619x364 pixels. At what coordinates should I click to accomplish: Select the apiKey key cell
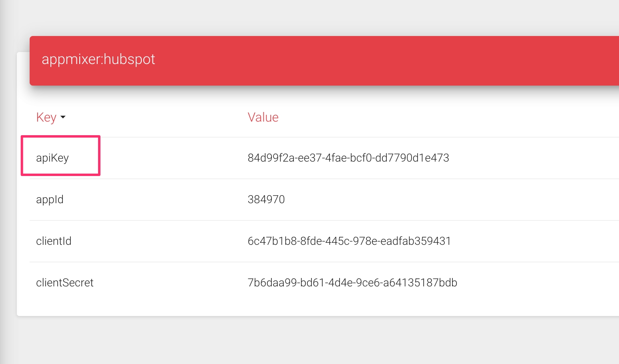tap(52, 158)
